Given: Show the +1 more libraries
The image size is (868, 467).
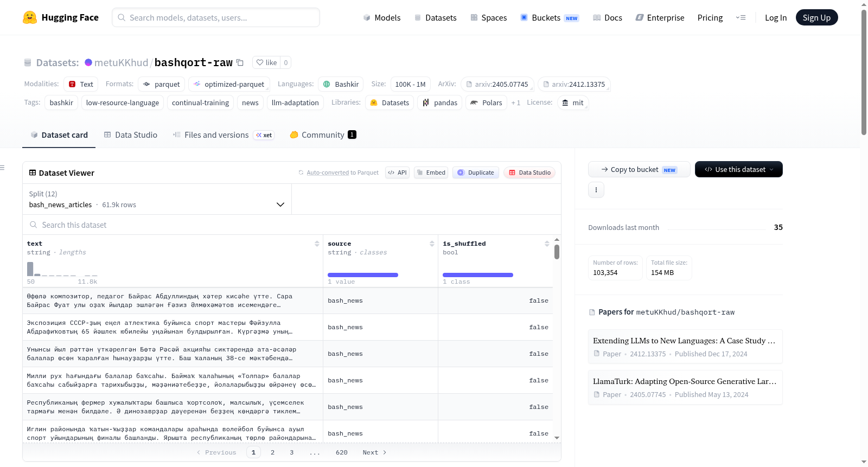Looking at the screenshot, I should tap(515, 103).
